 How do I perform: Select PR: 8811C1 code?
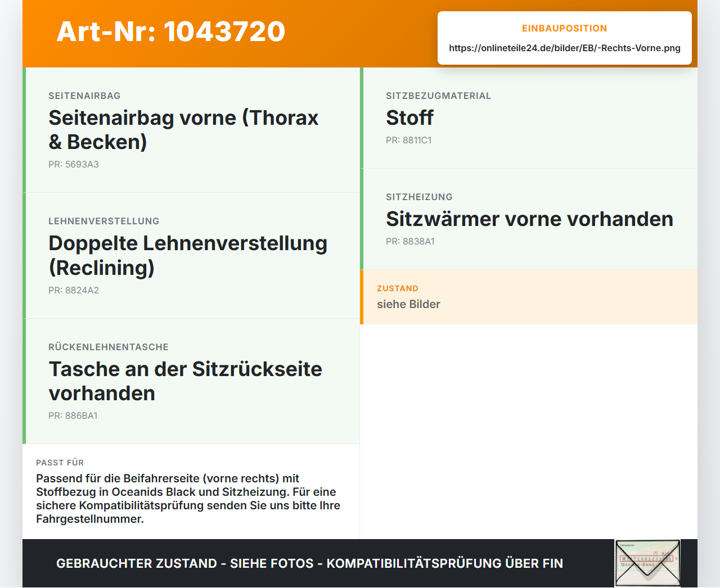tap(409, 140)
